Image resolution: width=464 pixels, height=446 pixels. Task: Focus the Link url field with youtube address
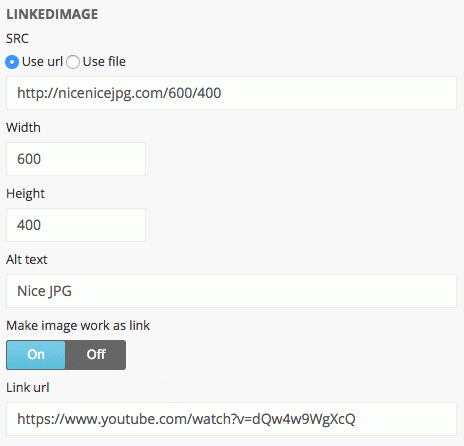point(231,419)
